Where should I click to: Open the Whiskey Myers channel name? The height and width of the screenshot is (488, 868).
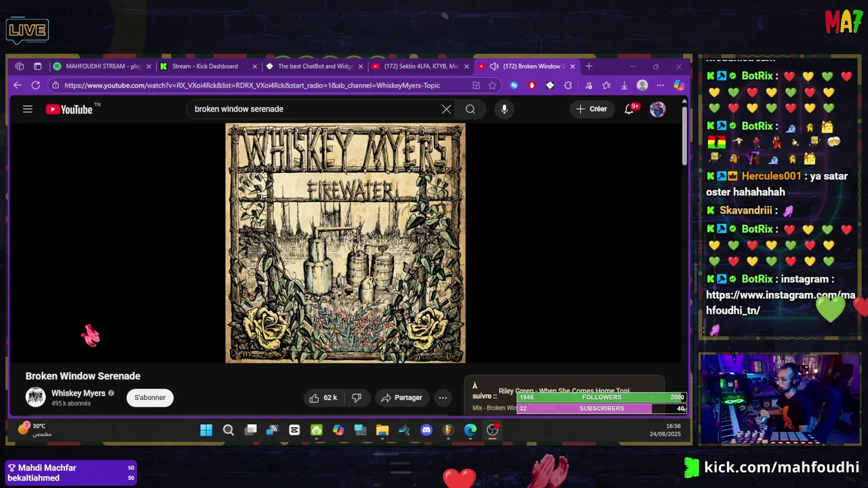point(79,393)
